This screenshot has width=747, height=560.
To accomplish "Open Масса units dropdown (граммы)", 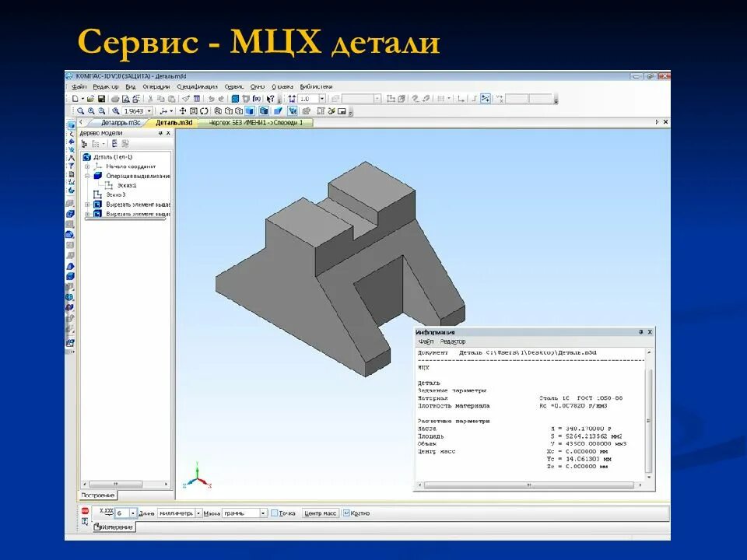I will (262, 513).
